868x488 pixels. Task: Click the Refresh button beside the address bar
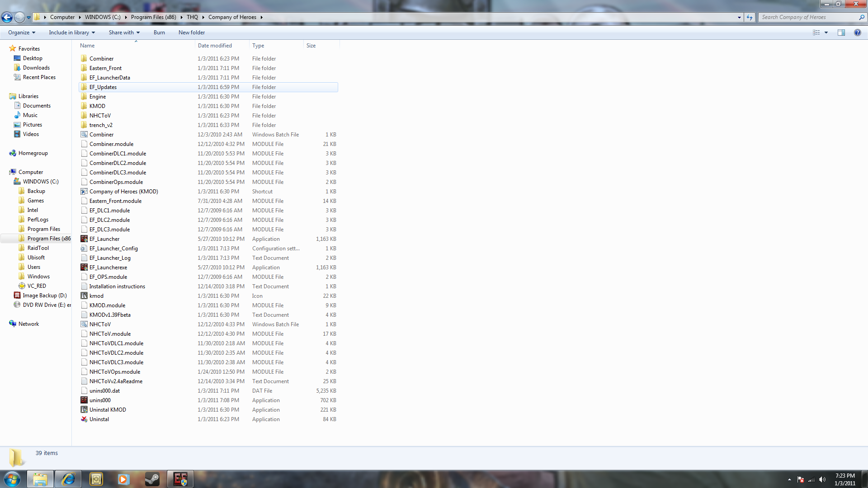(x=750, y=17)
